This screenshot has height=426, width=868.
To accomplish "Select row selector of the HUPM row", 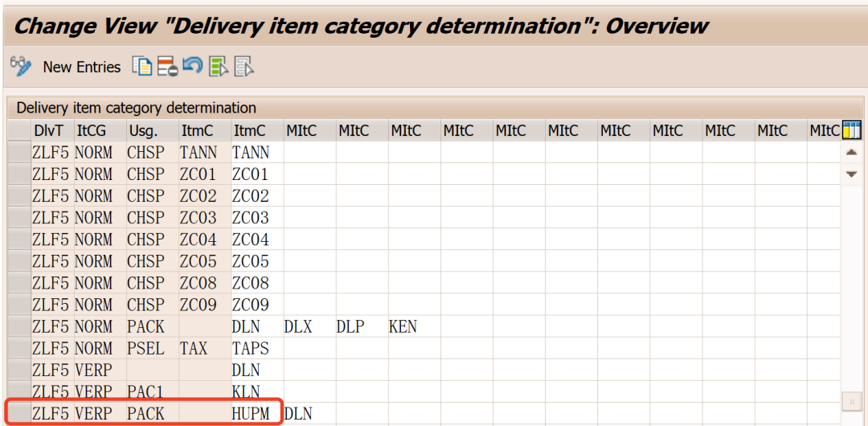I will tap(18, 413).
